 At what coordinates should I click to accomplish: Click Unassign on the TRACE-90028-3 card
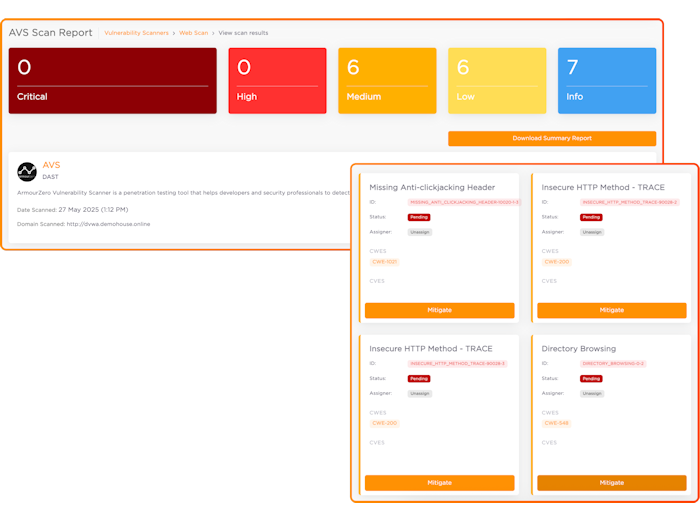coord(420,393)
